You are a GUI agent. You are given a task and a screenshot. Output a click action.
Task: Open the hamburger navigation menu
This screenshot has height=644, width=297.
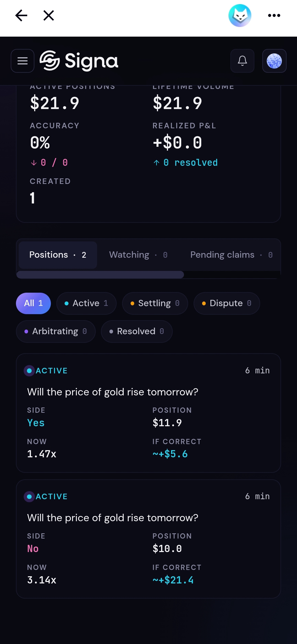(23, 61)
